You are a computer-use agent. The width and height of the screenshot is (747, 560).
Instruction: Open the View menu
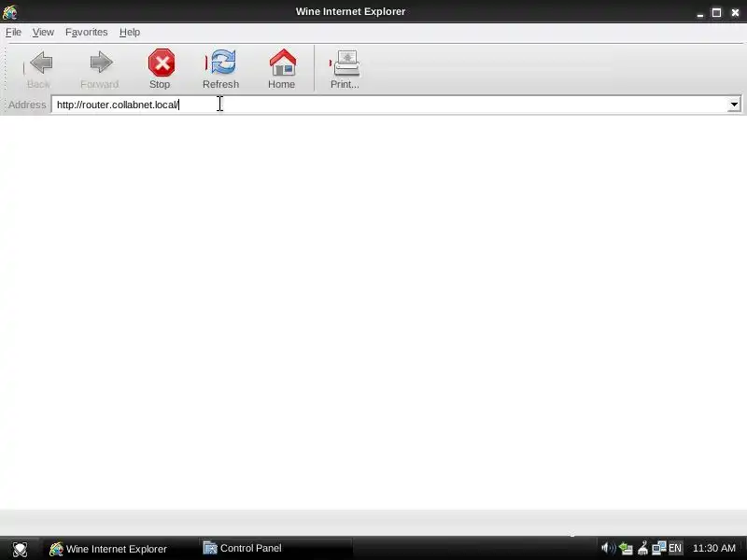point(43,32)
